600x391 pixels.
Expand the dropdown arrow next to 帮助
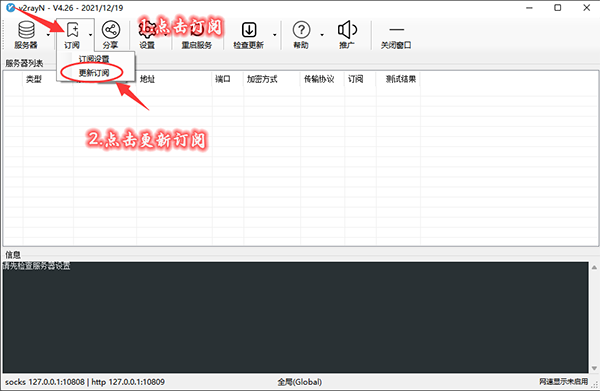click(x=322, y=35)
